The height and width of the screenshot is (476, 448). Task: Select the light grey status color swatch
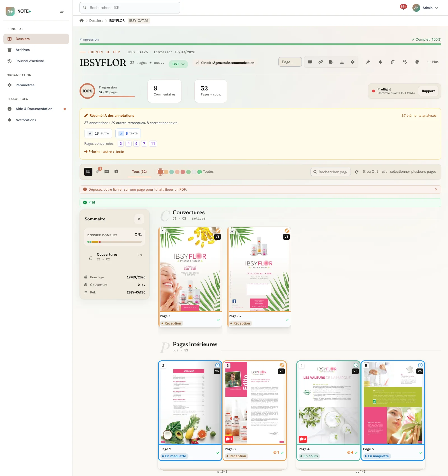point(194,172)
